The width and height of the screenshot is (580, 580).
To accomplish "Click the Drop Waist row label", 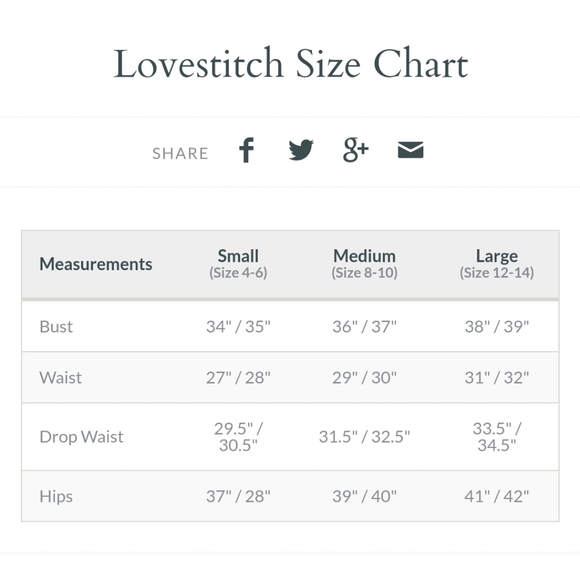I will click(81, 437).
